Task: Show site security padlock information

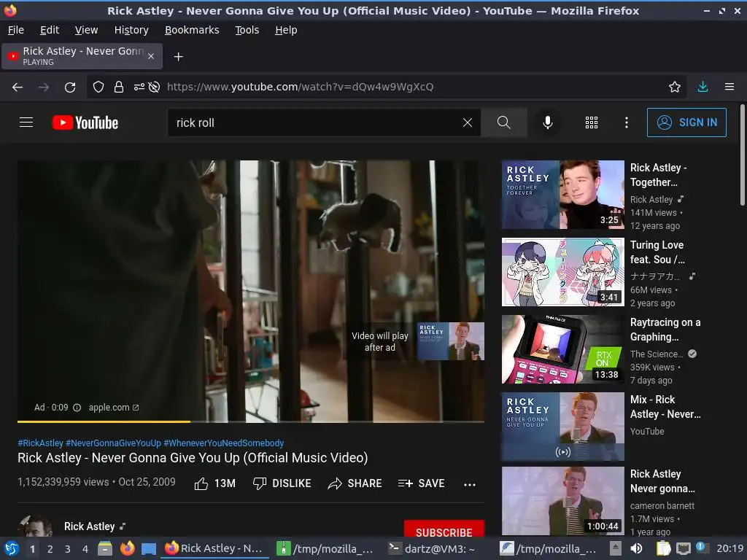Action: click(119, 87)
